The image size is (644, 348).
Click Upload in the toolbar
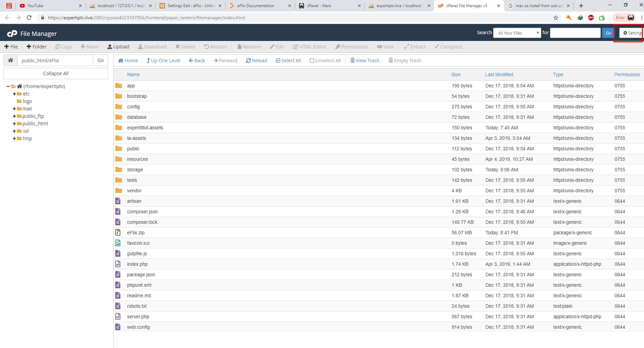pyautogui.click(x=118, y=47)
